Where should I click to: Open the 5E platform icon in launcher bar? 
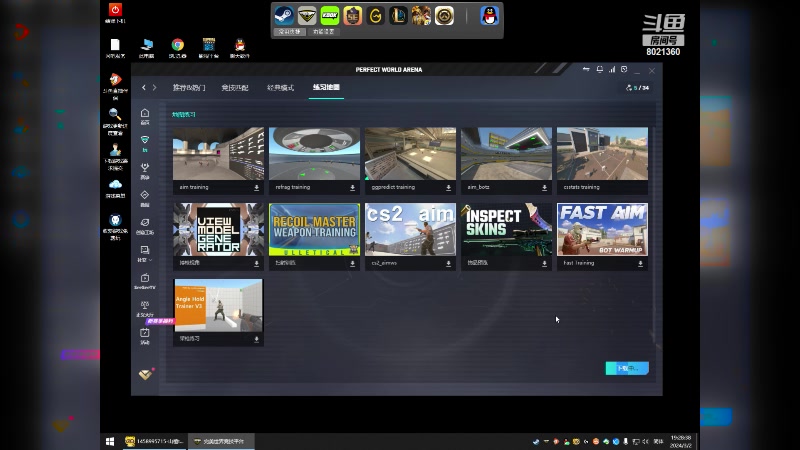tap(353, 15)
